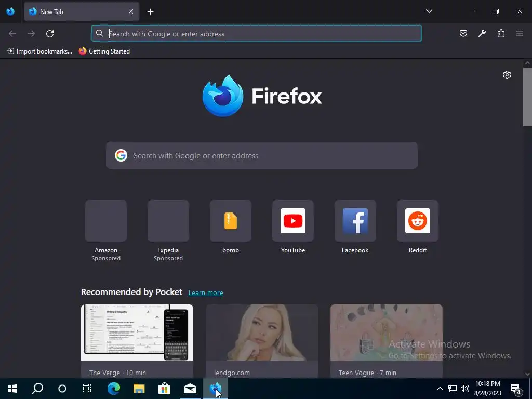Open the Mail app from the taskbar
The height and width of the screenshot is (399, 532).
coord(190,389)
